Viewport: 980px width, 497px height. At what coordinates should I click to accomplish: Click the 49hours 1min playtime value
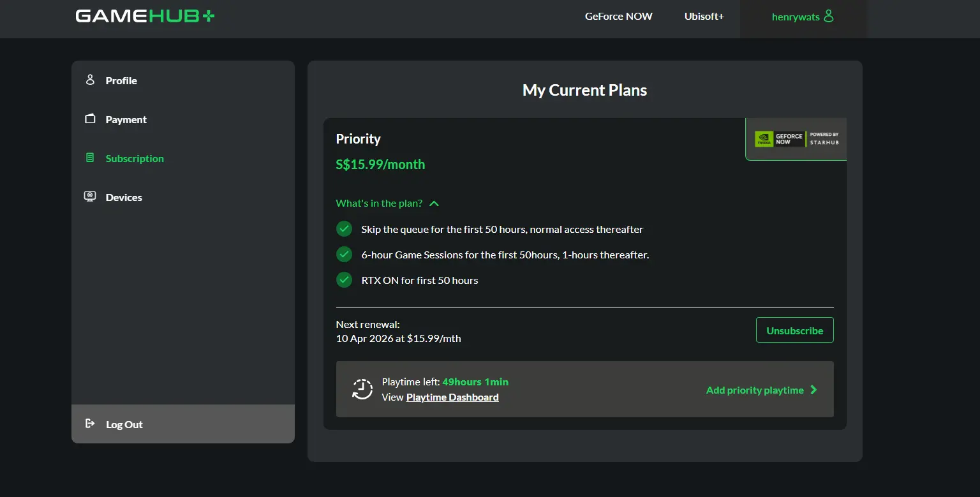click(475, 382)
